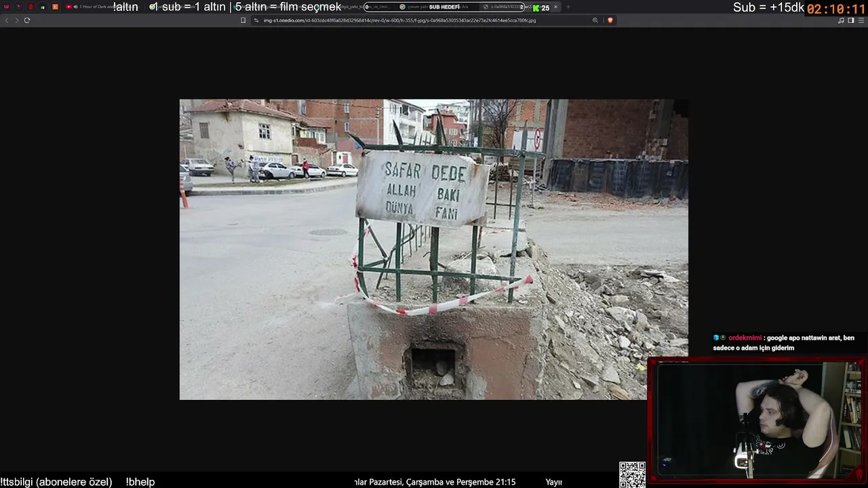Click the streamer webcam overlay

(x=756, y=420)
